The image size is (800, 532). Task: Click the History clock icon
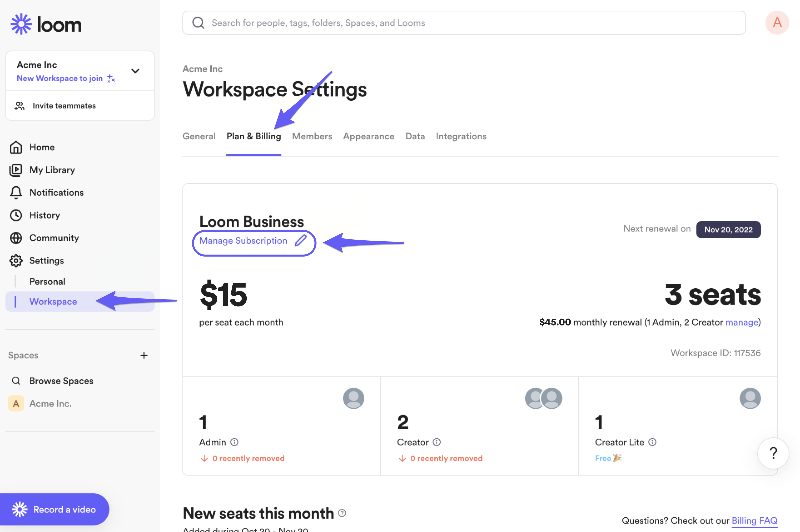point(16,215)
